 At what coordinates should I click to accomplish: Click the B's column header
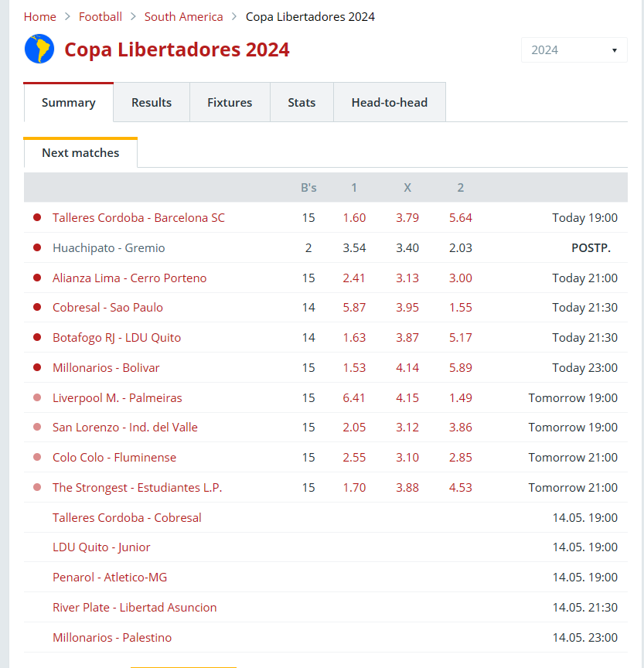(x=308, y=187)
